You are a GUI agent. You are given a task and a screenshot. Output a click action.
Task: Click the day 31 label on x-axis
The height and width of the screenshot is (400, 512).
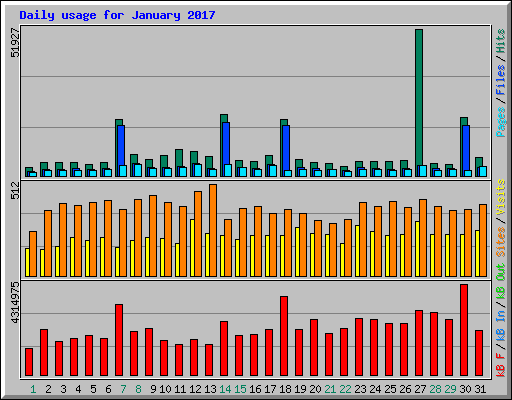coord(480,389)
